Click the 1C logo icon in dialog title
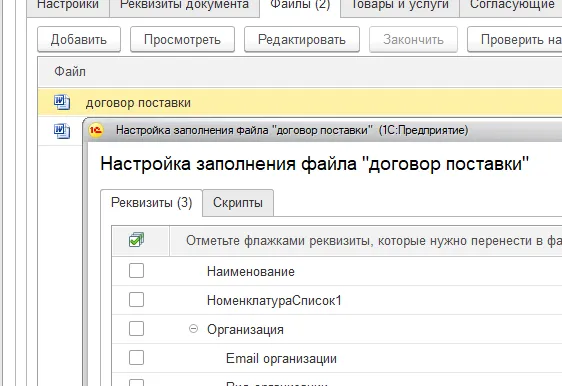Viewport: 562px width, 386px height. [x=96, y=130]
